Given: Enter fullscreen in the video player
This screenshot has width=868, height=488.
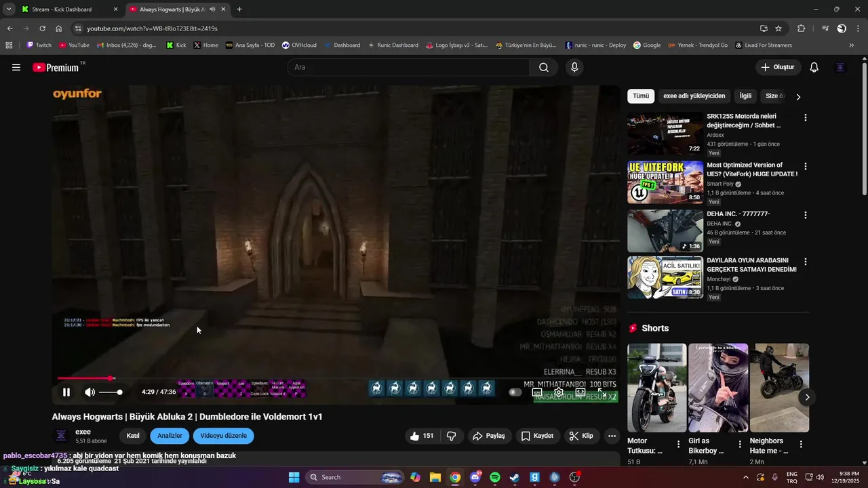Looking at the screenshot, I should click(601, 392).
